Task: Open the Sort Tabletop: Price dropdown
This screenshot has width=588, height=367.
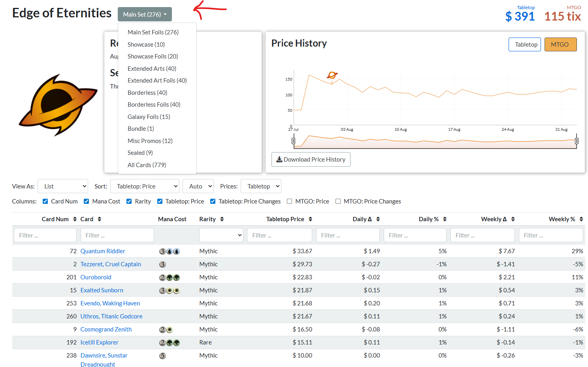Action: coord(145,186)
